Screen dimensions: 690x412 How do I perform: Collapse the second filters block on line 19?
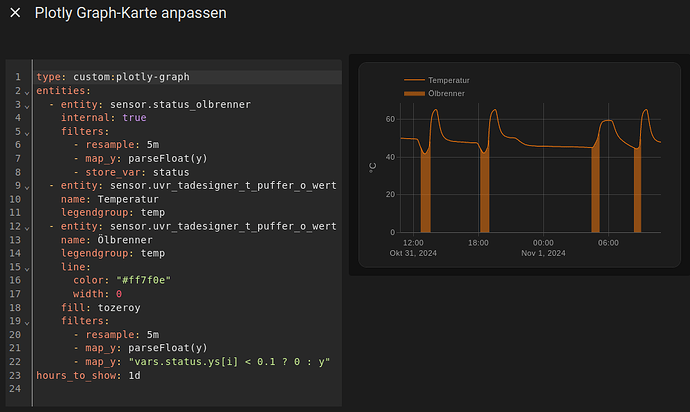[27, 321]
